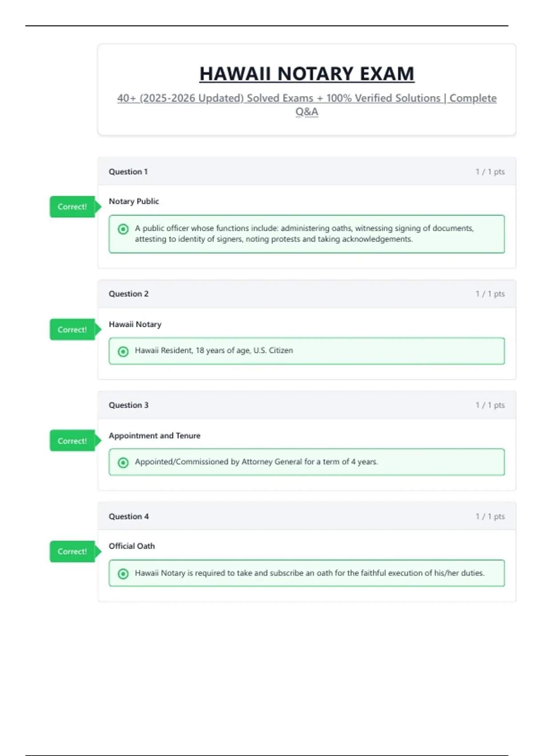Select Question 2 answer radio icon
The width and height of the screenshot is (534, 756).
tap(123, 351)
